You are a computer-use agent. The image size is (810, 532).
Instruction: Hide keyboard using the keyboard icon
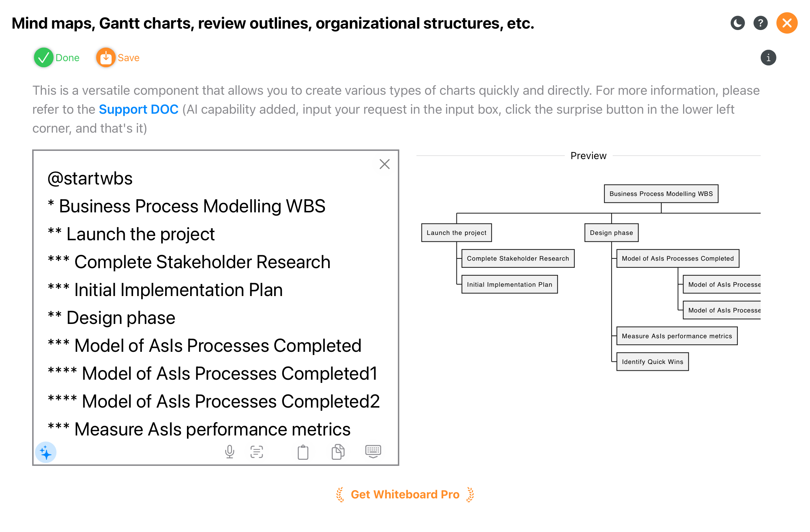pyautogui.click(x=373, y=452)
